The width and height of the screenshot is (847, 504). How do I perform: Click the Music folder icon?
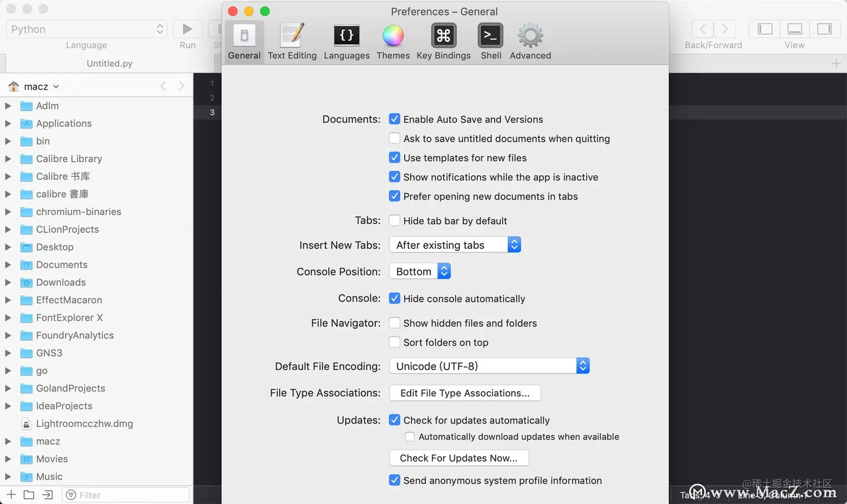coord(26,477)
